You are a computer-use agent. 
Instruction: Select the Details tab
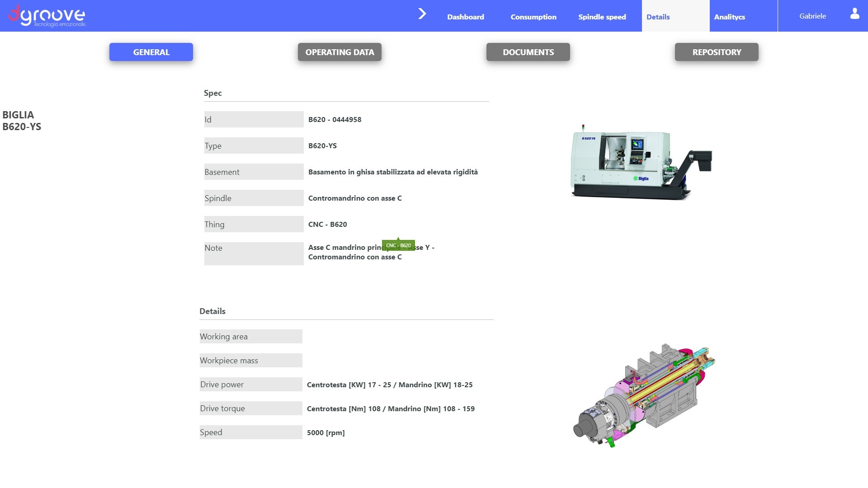click(676, 16)
